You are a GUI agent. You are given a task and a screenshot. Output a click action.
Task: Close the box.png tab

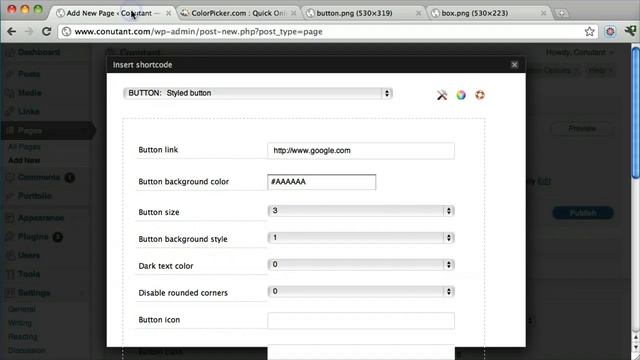click(x=543, y=13)
